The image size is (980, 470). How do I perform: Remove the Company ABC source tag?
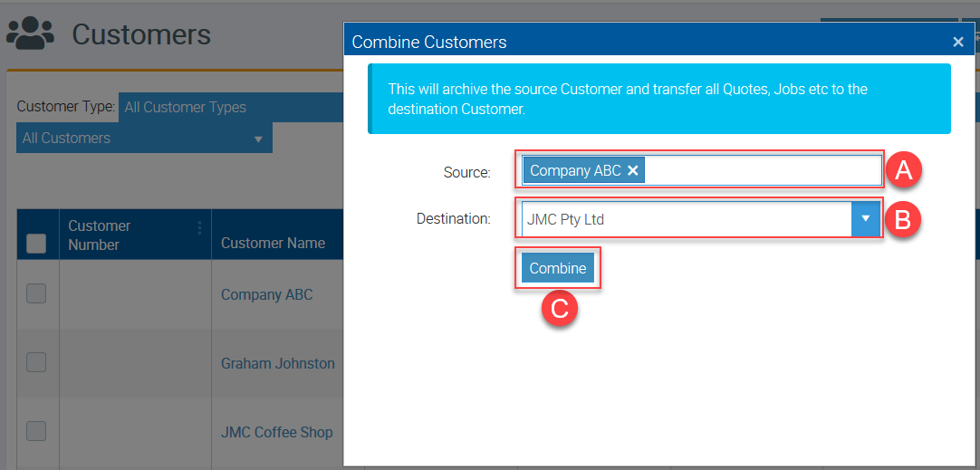633,170
